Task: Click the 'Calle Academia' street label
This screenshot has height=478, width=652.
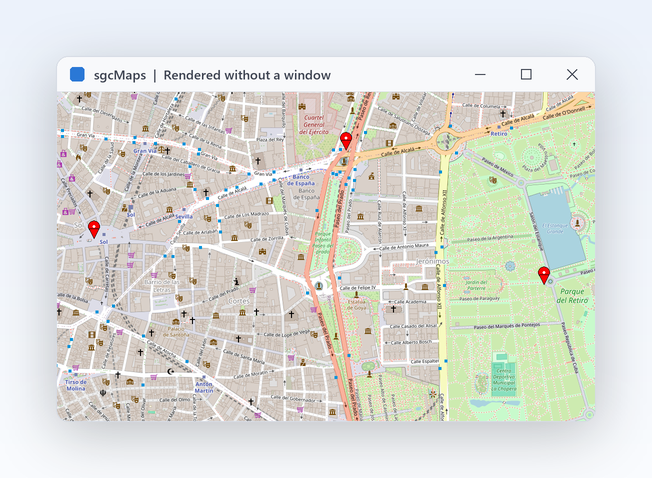Action: tap(410, 302)
